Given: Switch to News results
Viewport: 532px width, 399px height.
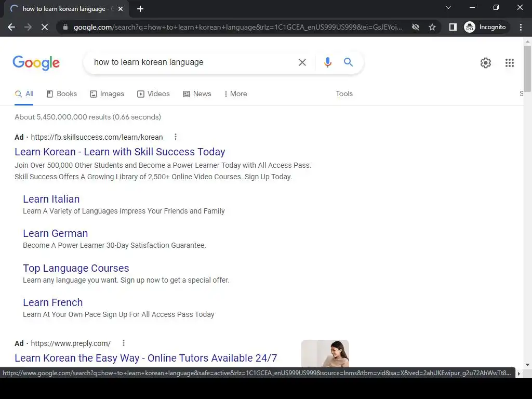Looking at the screenshot, I should click(x=197, y=94).
